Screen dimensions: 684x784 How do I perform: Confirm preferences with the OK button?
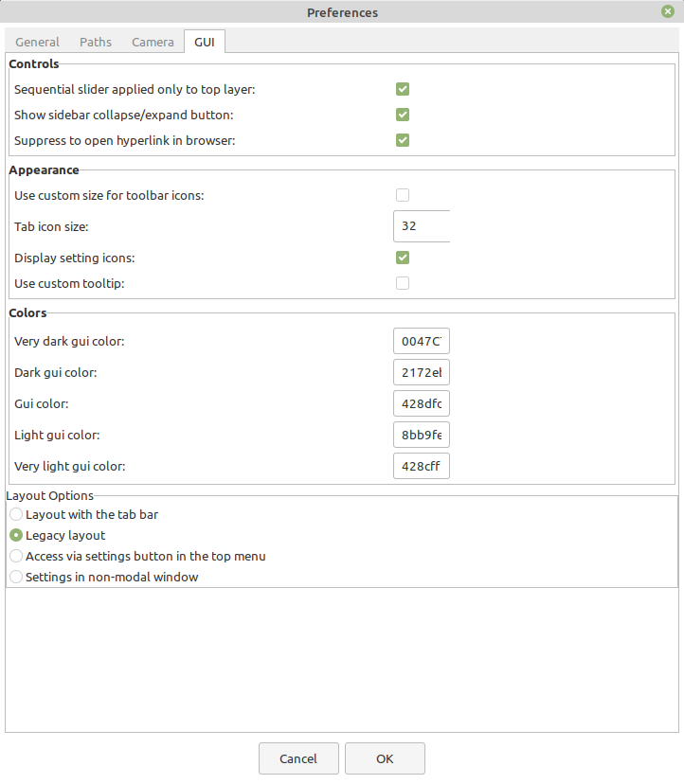click(x=385, y=757)
